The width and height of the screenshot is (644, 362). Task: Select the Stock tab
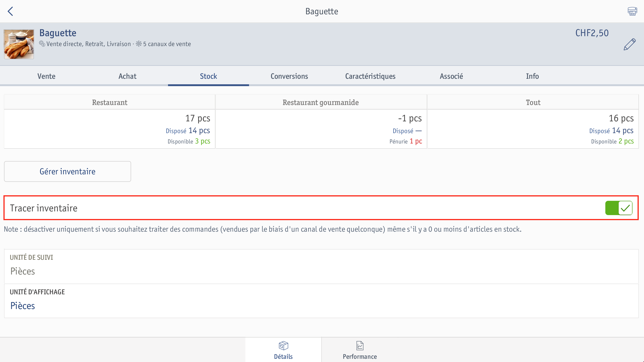coord(209,76)
